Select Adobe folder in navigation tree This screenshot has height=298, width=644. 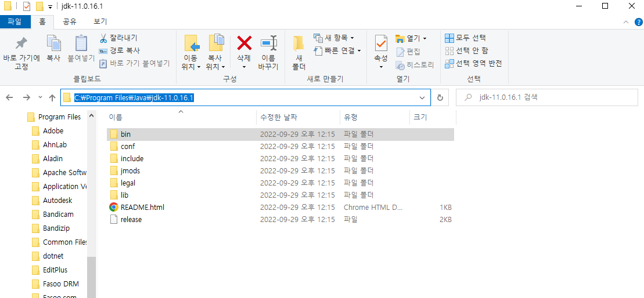click(x=48, y=131)
